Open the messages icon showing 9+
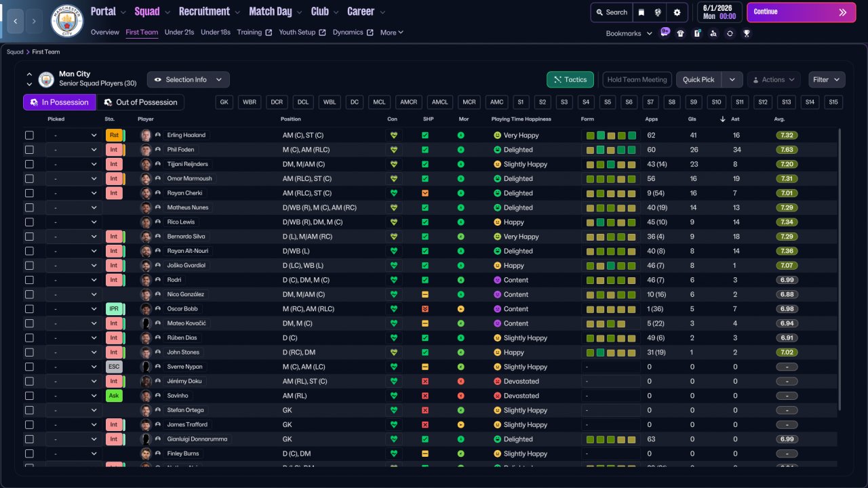The height and width of the screenshot is (488, 868). pyautogui.click(x=665, y=33)
